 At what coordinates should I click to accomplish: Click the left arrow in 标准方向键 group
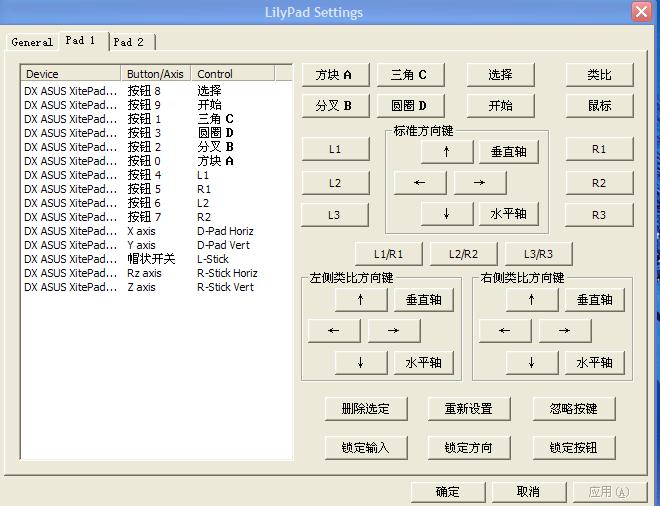420,183
